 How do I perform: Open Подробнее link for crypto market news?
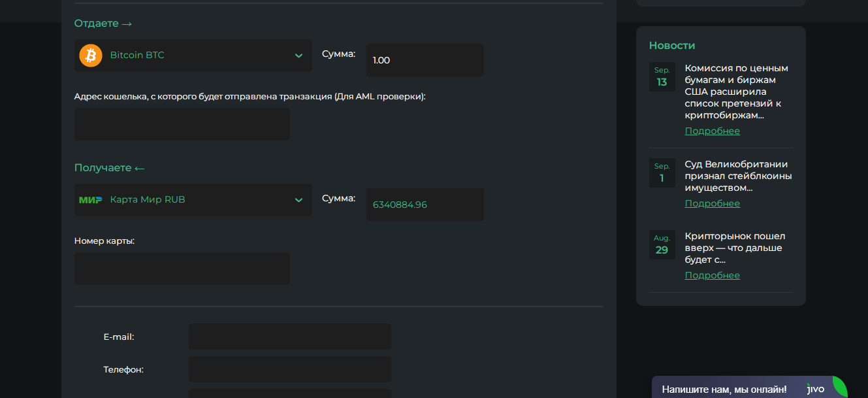click(x=713, y=275)
